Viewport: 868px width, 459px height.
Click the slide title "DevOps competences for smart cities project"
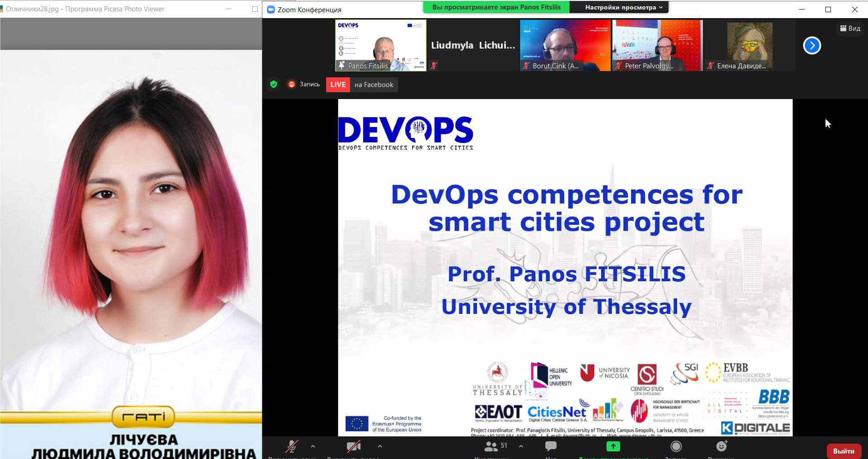[x=566, y=208]
